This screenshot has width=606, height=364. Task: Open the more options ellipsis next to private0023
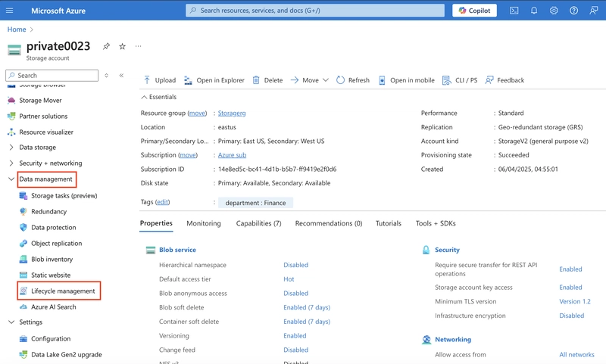point(139,46)
